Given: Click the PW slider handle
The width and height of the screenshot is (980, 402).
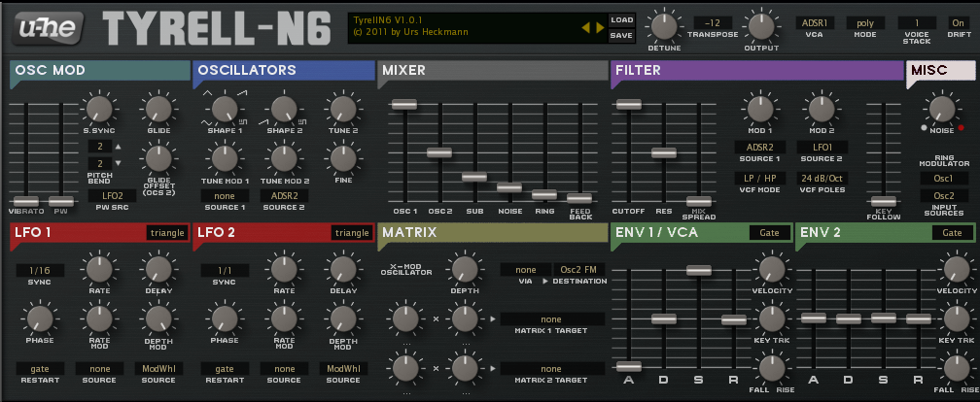Looking at the screenshot, I should [x=61, y=202].
